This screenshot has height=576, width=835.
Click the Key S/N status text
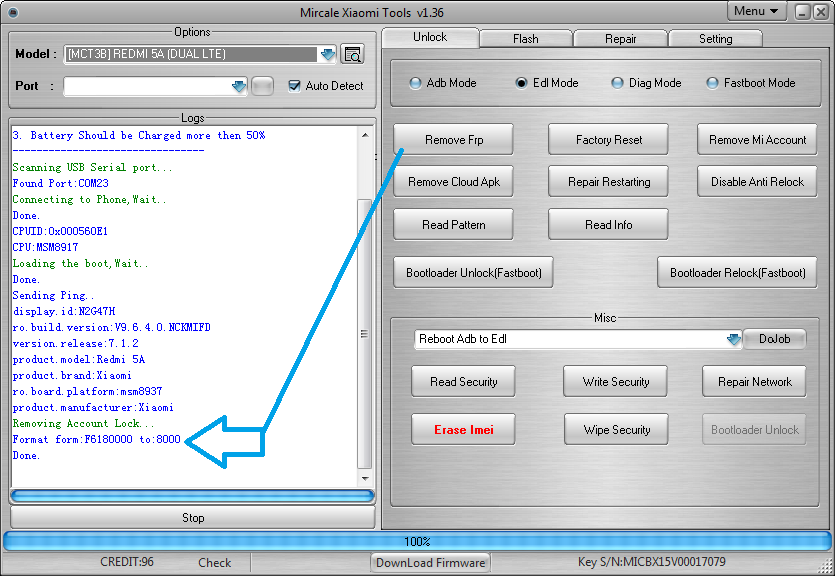tap(651, 562)
